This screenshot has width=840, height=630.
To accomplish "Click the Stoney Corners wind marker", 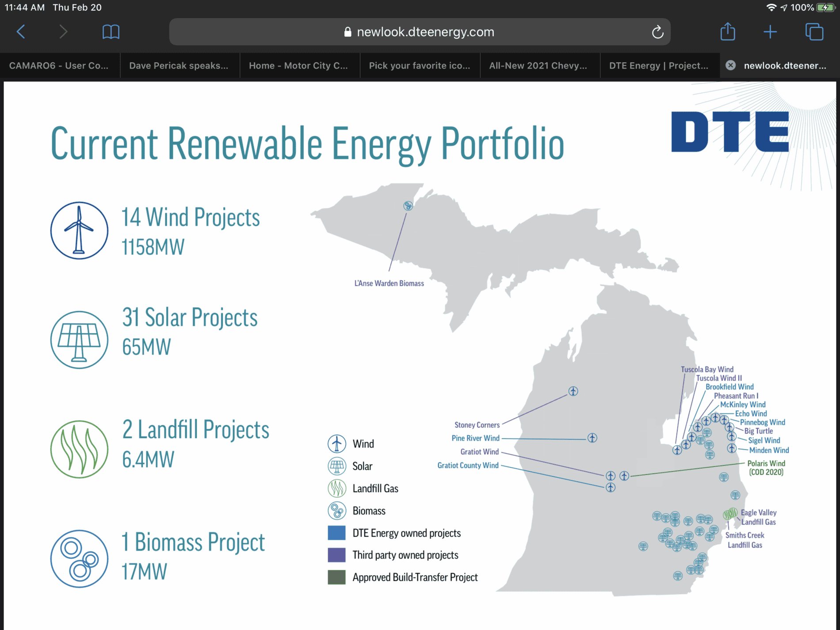I will (573, 391).
